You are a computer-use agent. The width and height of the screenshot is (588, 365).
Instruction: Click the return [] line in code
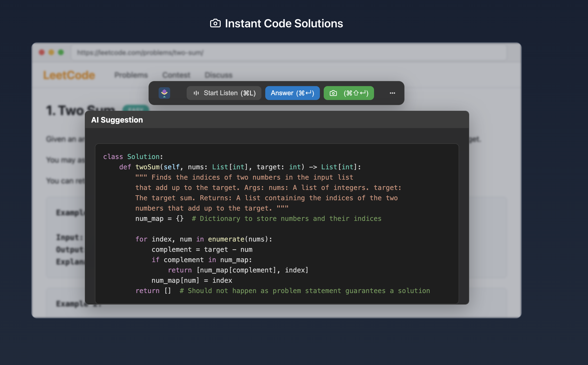tap(153, 291)
